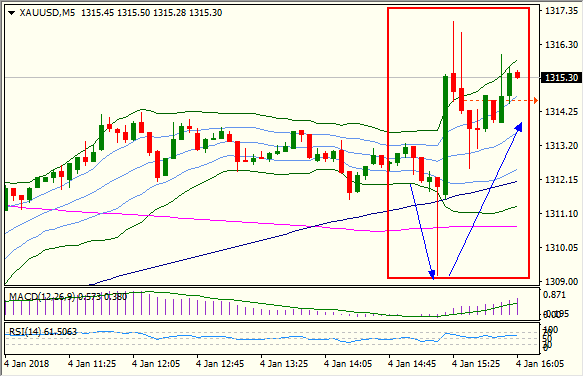Select the RSI(14) 61.5063 indicator label
This screenshot has width=584, height=377.
43,331
